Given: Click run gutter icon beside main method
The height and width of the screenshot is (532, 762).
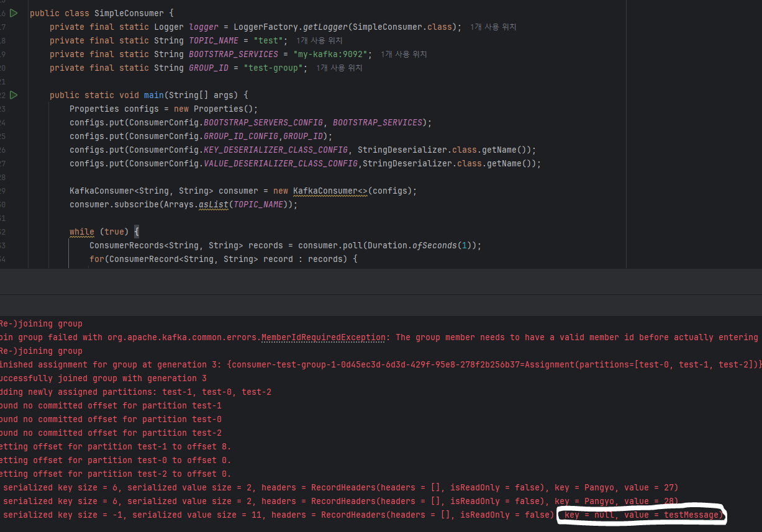Looking at the screenshot, I should pos(14,95).
